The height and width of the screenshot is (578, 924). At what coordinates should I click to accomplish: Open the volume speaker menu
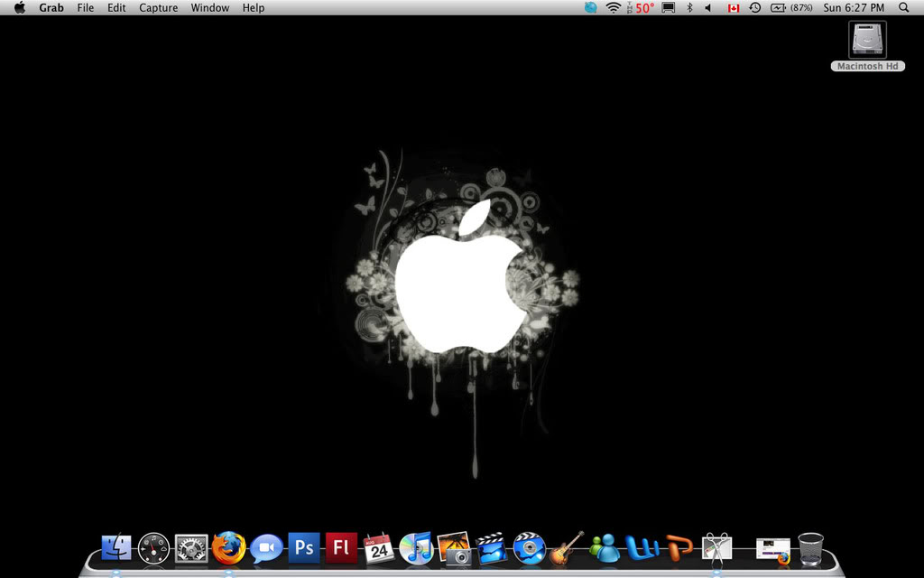[x=708, y=7]
